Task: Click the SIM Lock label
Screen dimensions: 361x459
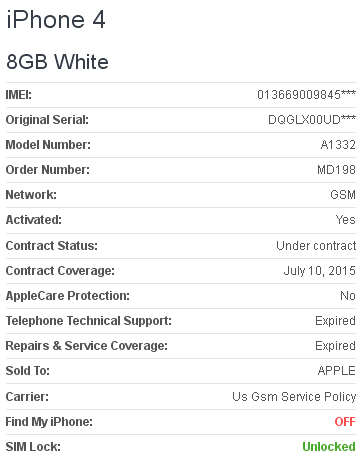Action: point(33,447)
